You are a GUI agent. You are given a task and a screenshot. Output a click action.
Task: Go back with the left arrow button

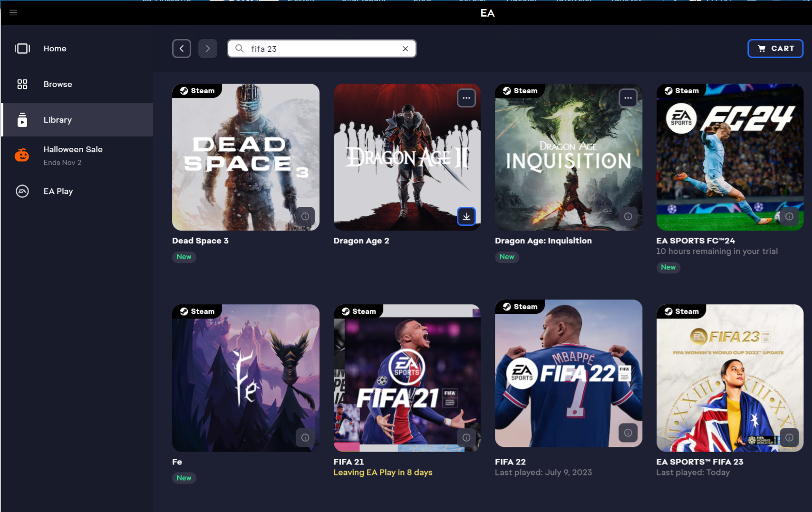point(182,48)
